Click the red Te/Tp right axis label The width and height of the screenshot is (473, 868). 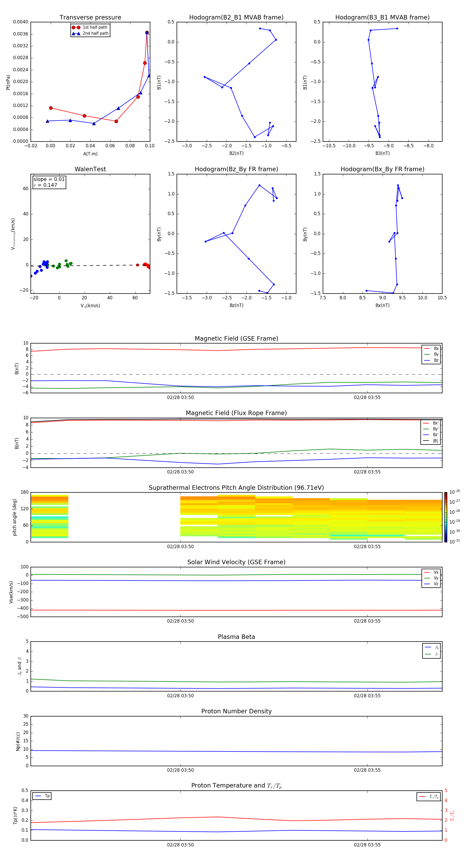click(x=452, y=816)
